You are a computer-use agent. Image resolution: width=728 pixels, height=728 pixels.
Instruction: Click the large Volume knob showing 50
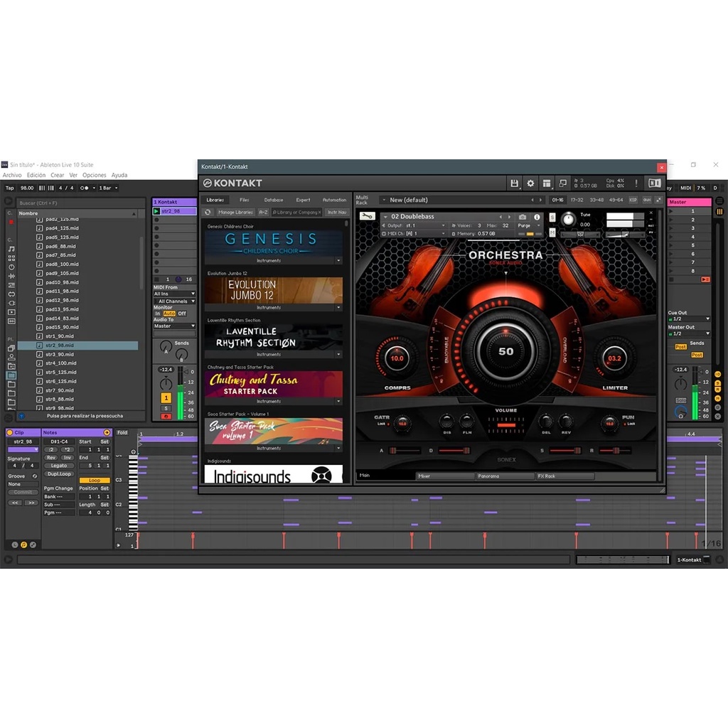point(505,351)
